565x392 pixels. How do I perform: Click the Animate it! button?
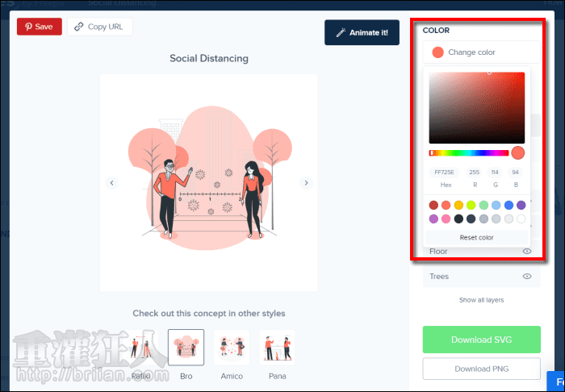pos(361,33)
